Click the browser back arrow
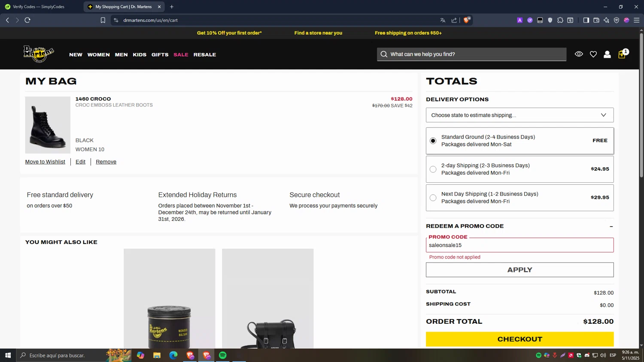 coord(7,20)
